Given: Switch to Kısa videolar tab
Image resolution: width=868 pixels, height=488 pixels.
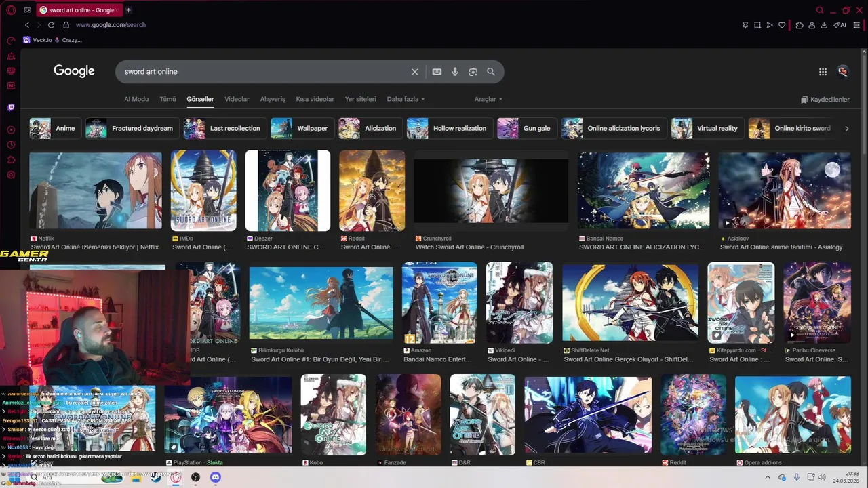Looking at the screenshot, I should (x=315, y=99).
